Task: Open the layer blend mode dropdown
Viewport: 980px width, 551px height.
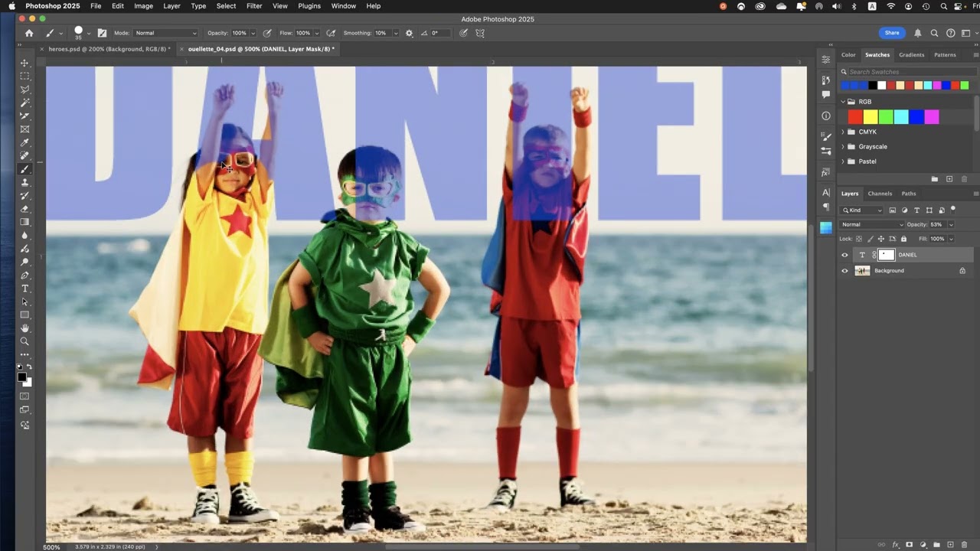Action: coord(872,224)
